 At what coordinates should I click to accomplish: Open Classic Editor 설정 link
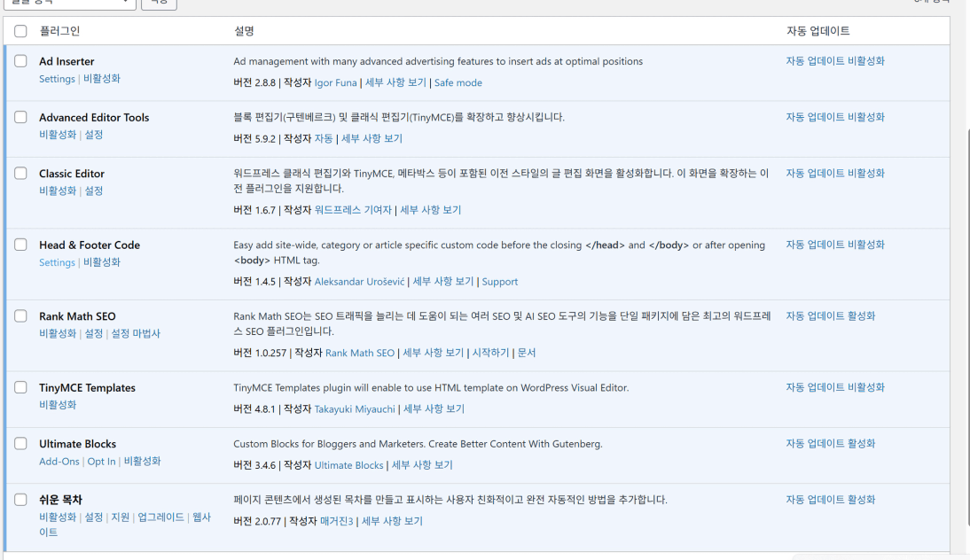tap(94, 191)
